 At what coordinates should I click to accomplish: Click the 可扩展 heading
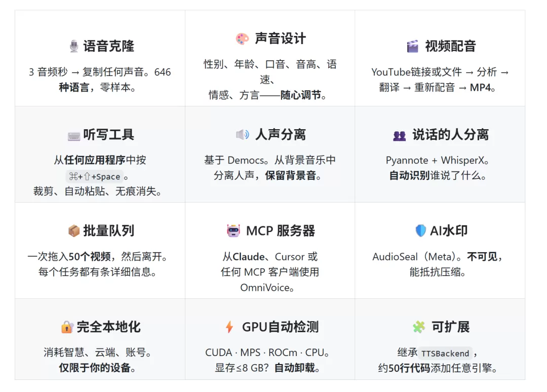(450, 327)
